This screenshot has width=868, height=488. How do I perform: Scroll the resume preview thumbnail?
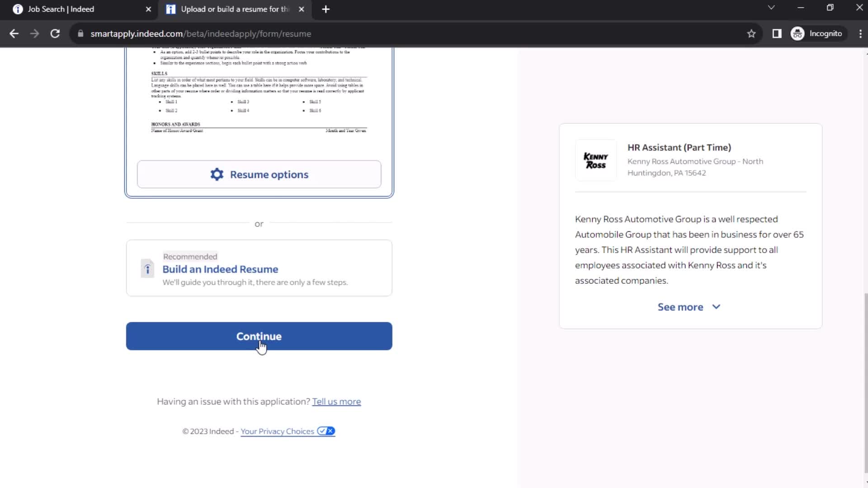(x=259, y=89)
